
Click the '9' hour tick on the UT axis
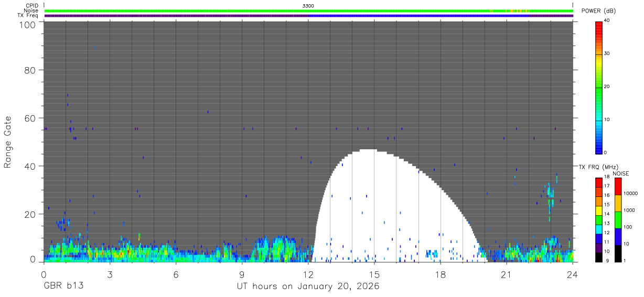coord(242,274)
